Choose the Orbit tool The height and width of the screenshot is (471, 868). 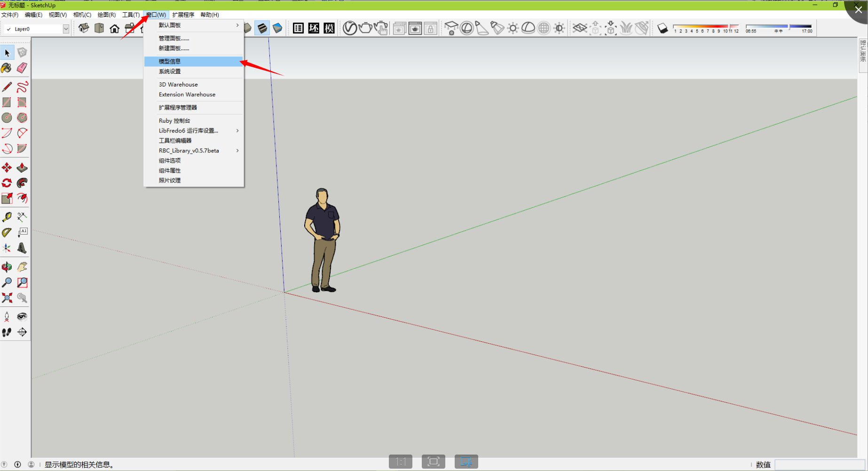(x=7, y=267)
